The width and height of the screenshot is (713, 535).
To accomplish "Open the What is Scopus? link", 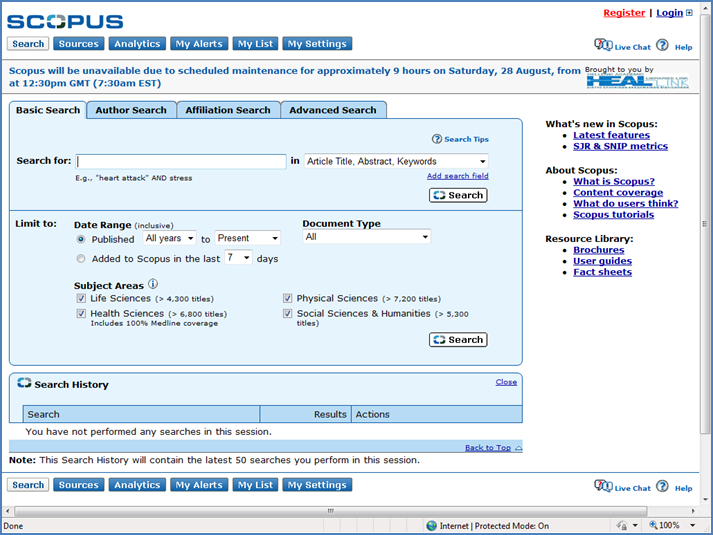I will click(614, 181).
